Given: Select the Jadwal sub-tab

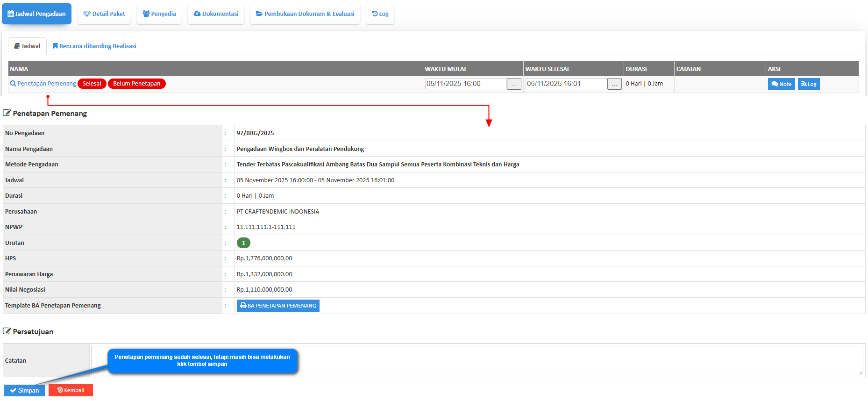Looking at the screenshot, I should [x=27, y=46].
